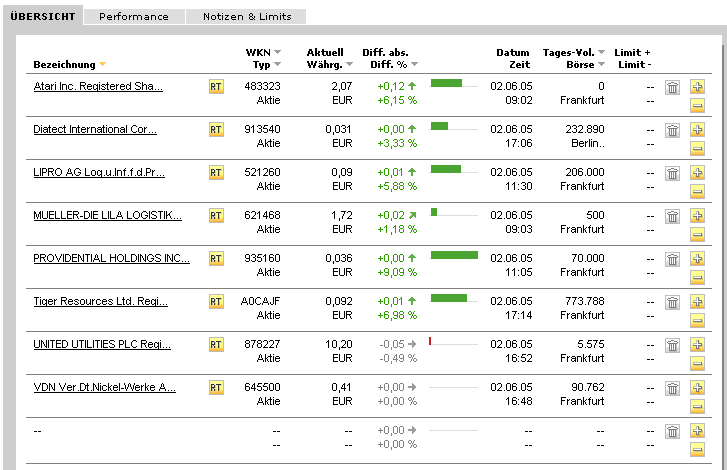
Task: Select the ÜBERSICHT tab
Action: [x=43, y=16]
